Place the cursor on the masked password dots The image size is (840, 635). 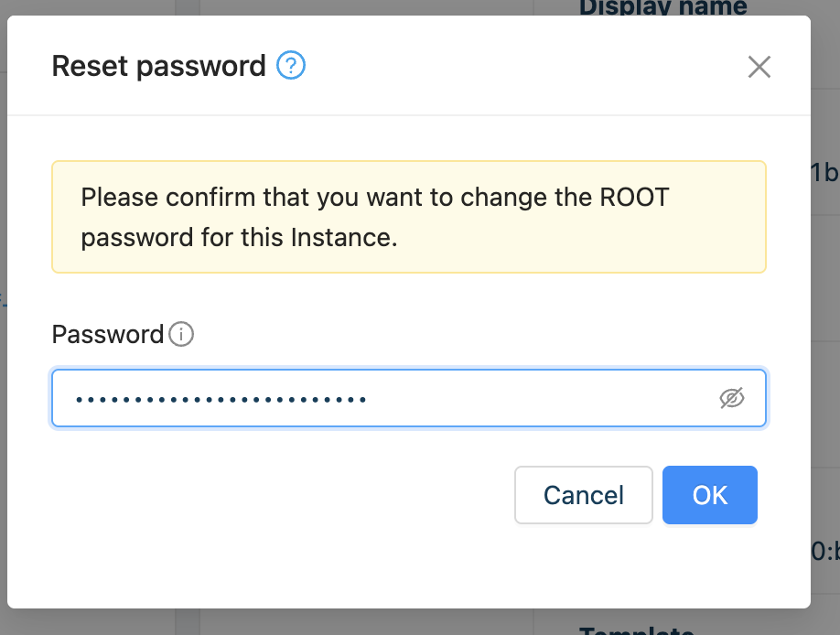click(221, 400)
